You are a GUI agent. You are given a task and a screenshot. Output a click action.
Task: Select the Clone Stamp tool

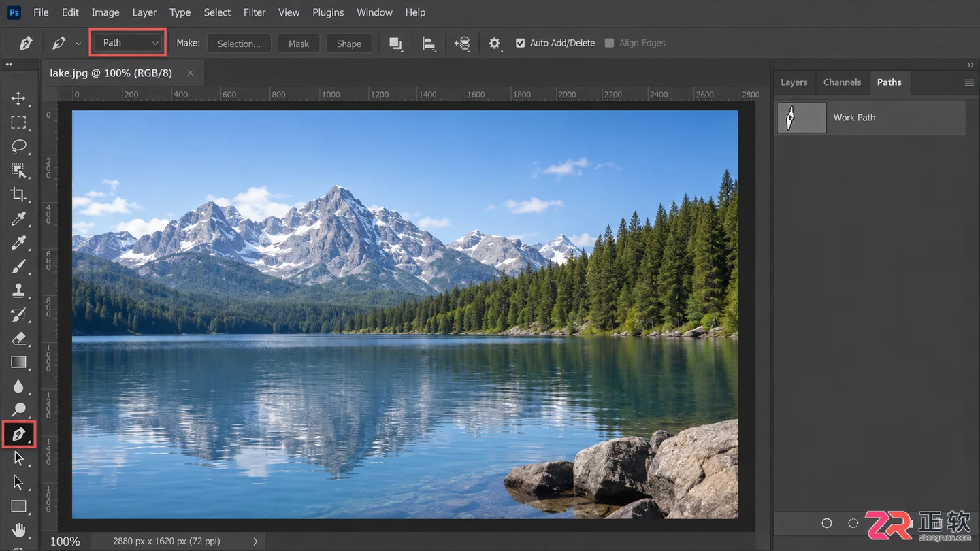coord(18,290)
